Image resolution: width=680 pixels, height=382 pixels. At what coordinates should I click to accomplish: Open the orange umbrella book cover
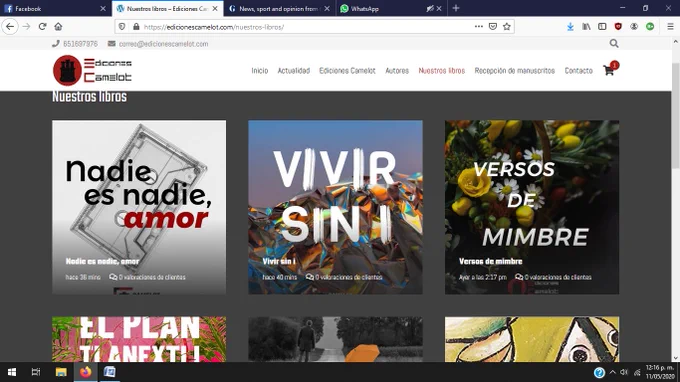click(x=335, y=339)
